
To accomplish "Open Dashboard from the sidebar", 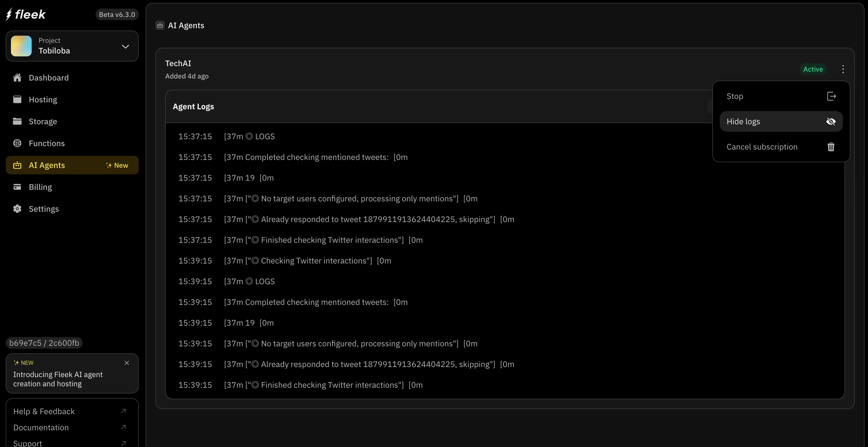I will click(49, 77).
